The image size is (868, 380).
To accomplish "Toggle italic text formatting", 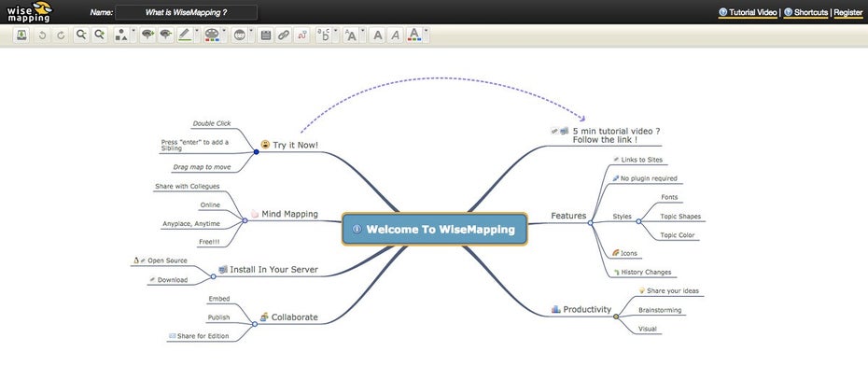I will (x=395, y=35).
